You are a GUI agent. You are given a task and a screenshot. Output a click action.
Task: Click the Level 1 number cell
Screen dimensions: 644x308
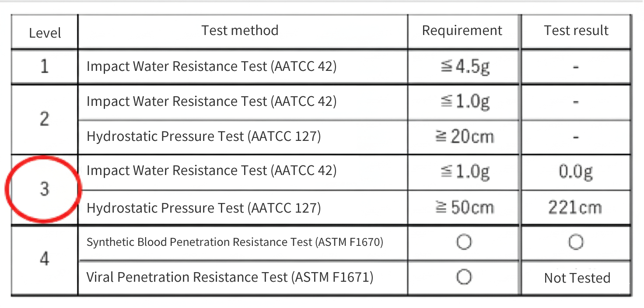coord(45,66)
